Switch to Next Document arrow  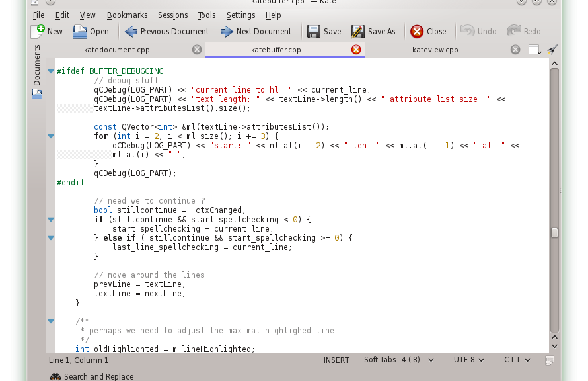[227, 31]
